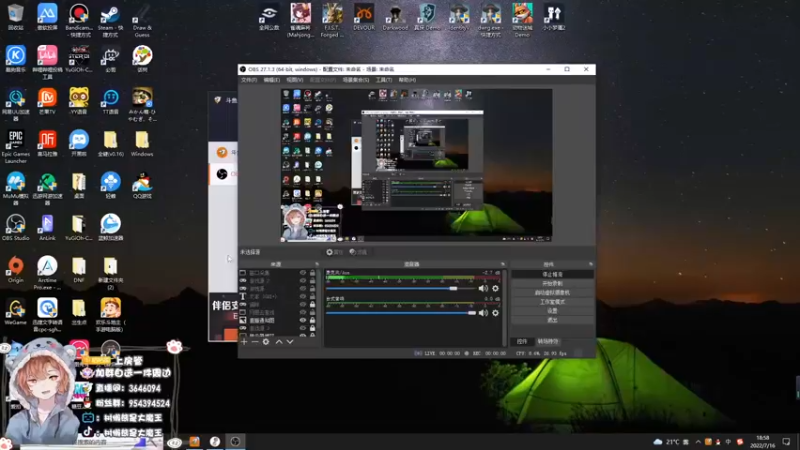Image resolution: width=800 pixels, height=450 pixels.
Task: Pop out the Sources dock panel
Action: tap(317, 264)
